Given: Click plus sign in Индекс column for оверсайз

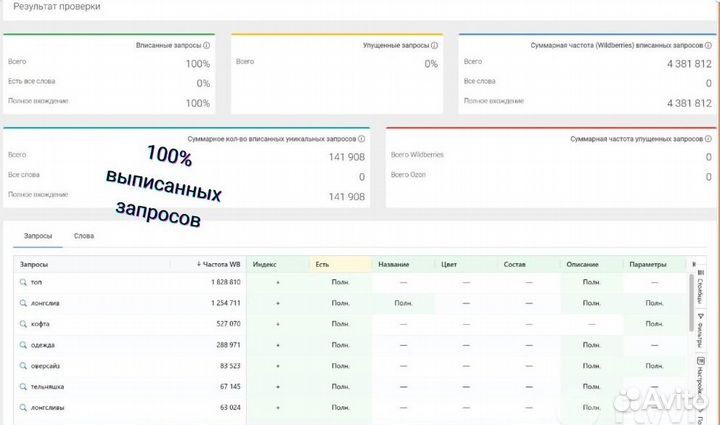Looking at the screenshot, I should click(x=278, y=366).
